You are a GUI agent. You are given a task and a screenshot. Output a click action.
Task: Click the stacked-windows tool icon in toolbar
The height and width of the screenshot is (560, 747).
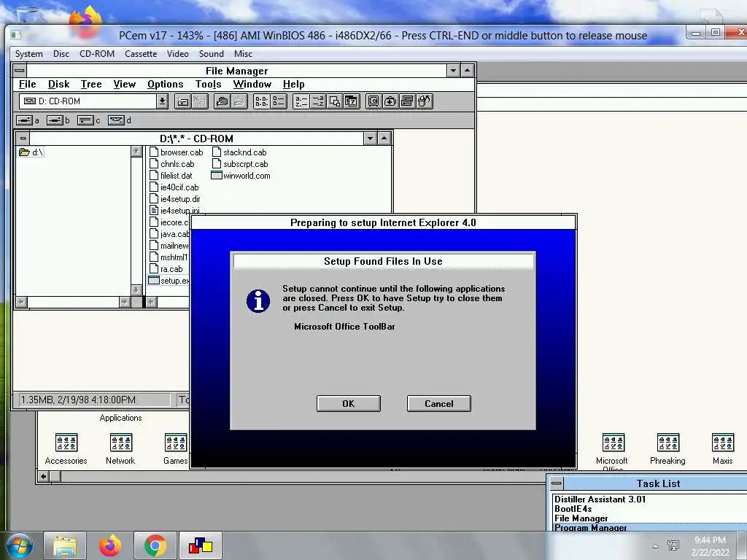[x=407, y=101]
